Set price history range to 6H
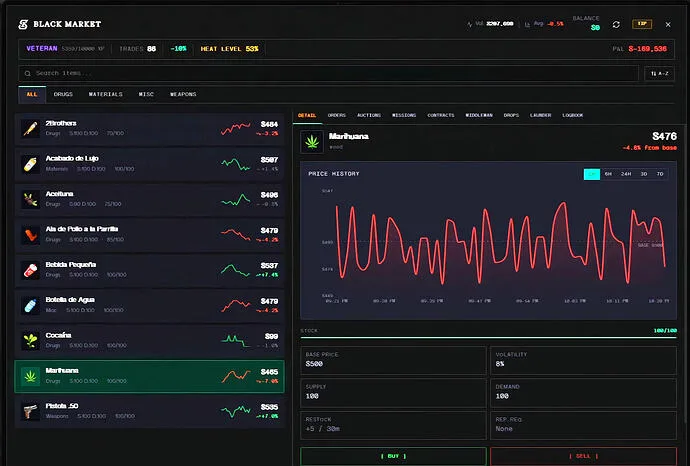Image resolution: width=690 pixels, height=466 pixels. coord(608,174)
